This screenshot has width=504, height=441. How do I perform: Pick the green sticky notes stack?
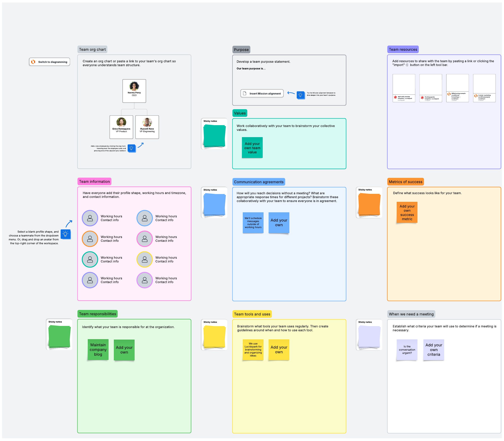click(x=59, y=336)
